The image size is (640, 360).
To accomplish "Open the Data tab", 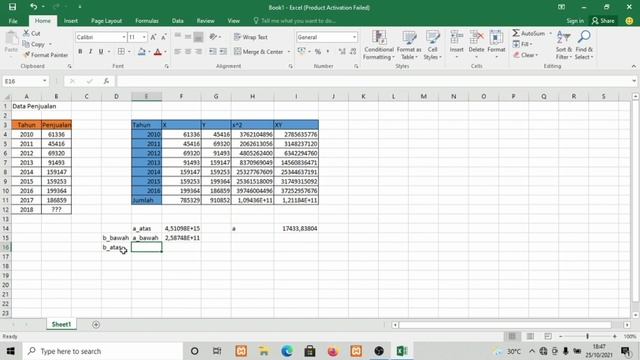I will [178, 21].
